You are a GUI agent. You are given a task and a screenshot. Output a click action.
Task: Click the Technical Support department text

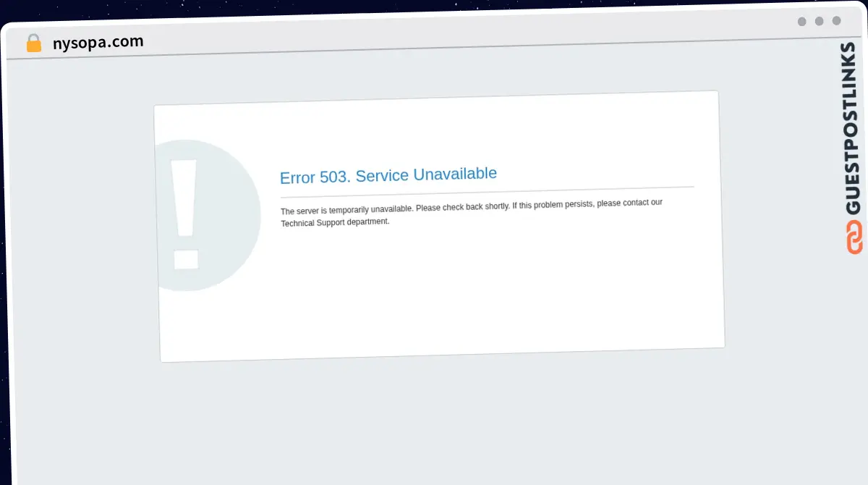pyautogui.click(x=335, y=222)
